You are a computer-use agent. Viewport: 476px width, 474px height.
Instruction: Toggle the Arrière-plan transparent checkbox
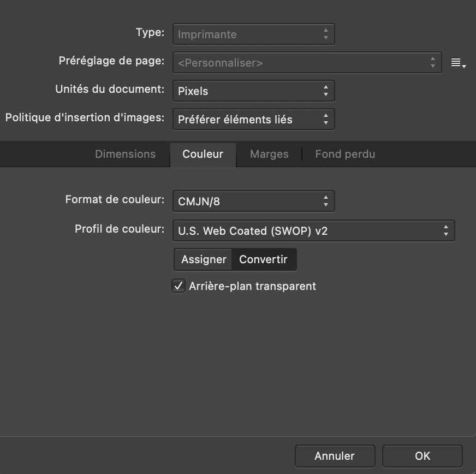click(178, 286)
